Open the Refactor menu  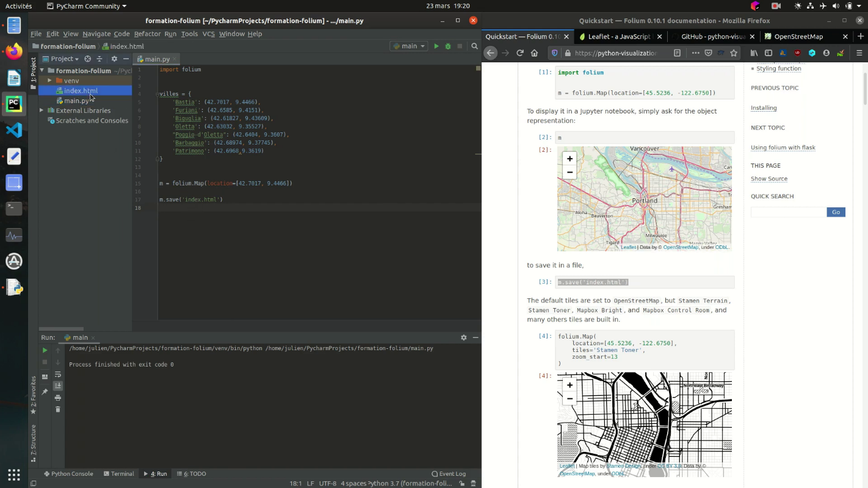point(147,34)
